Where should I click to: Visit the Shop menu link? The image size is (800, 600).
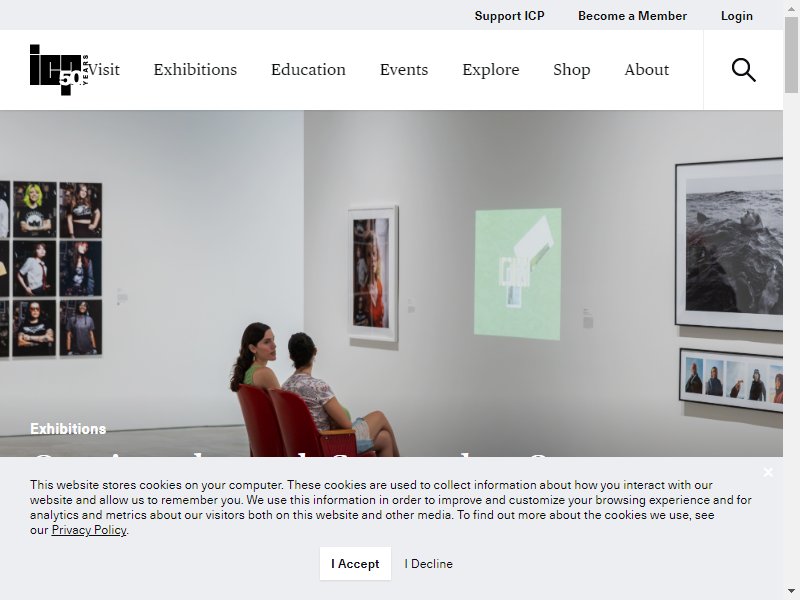pos(571,69)
